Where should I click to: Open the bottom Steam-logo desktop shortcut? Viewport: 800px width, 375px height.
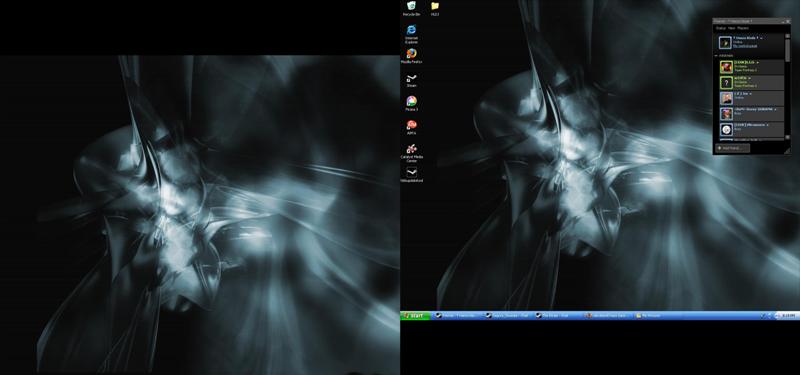pyautogui.click(x=411, y=175)
